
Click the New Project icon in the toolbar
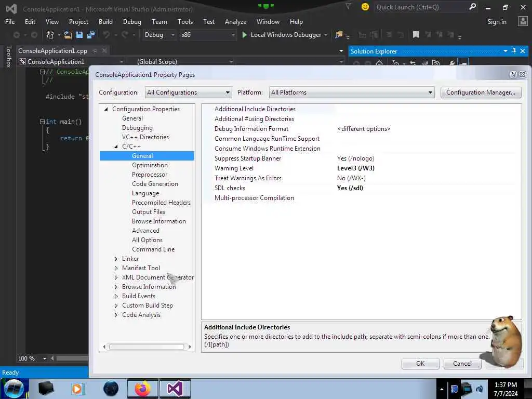pyautogui.click(x=50, y=35)
